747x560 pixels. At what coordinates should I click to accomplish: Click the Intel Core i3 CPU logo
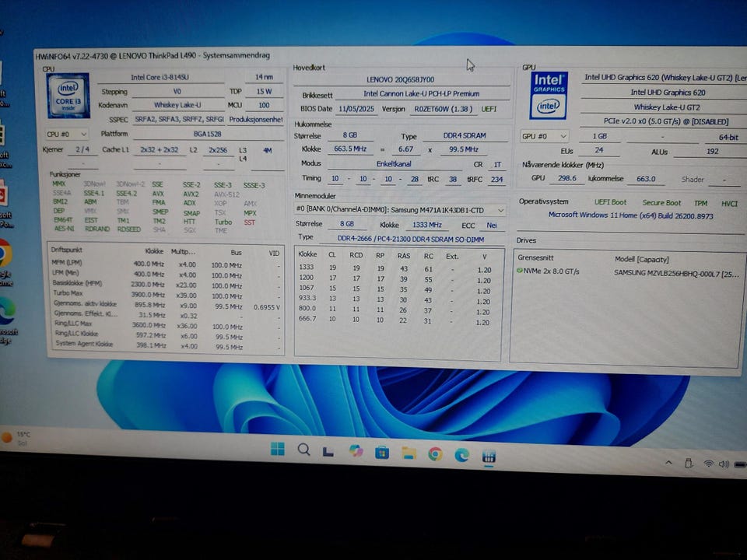click(x=68, y=95)
